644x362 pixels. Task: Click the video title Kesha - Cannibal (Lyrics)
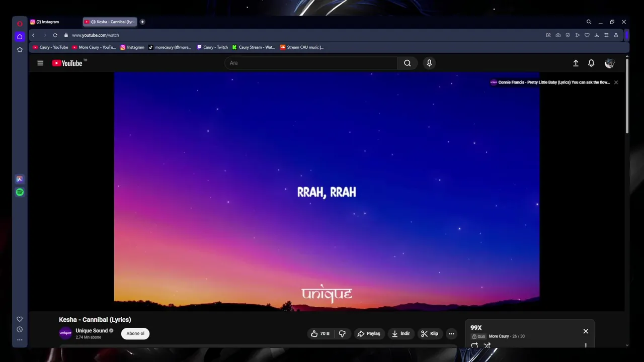coord(95,320)
